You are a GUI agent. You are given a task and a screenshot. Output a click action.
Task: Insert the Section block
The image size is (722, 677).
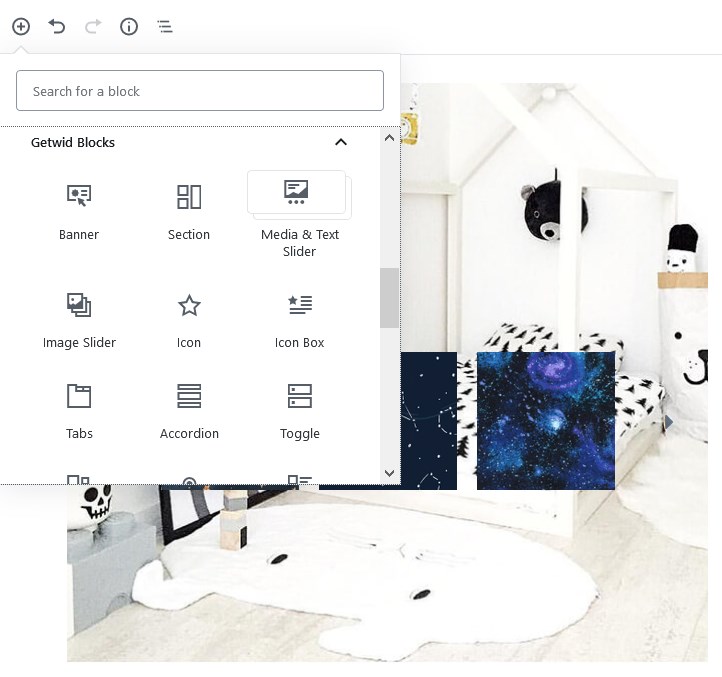189,212
